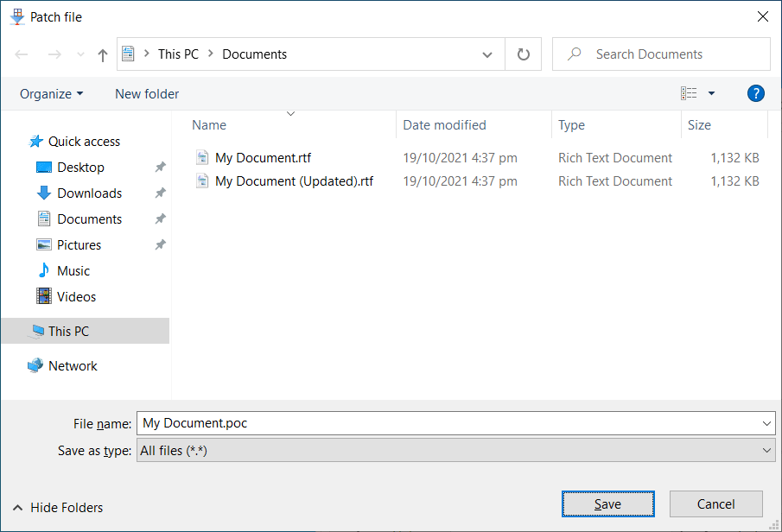Viewport: 782px width, 532px height.
Task: Select Quick access in navigation pane
Action: (85, 142)
